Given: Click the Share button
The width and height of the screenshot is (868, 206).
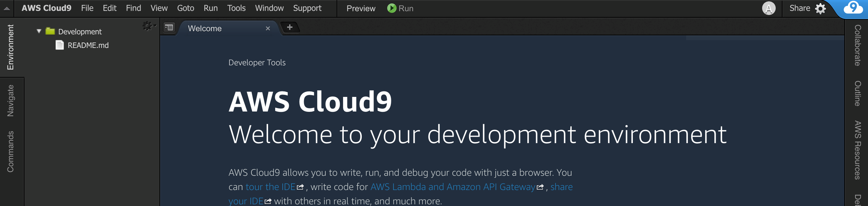Looking at the screenshot, I should pyautogui.click(x=800, y=8).
